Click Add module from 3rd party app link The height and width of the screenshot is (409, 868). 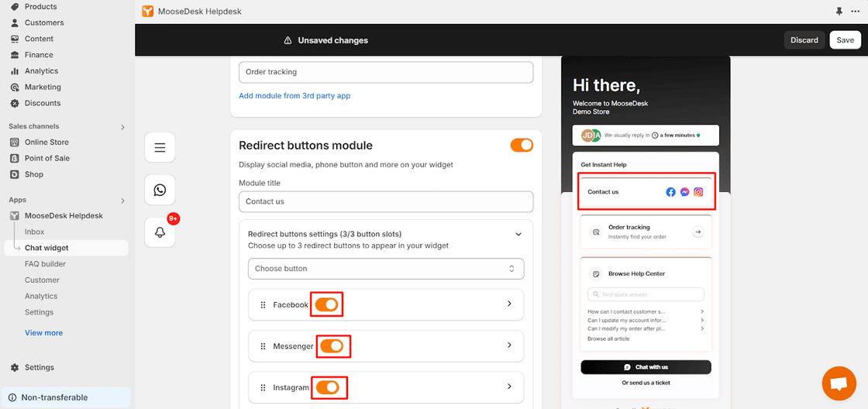pyautogui.click(x=294, y=96)
